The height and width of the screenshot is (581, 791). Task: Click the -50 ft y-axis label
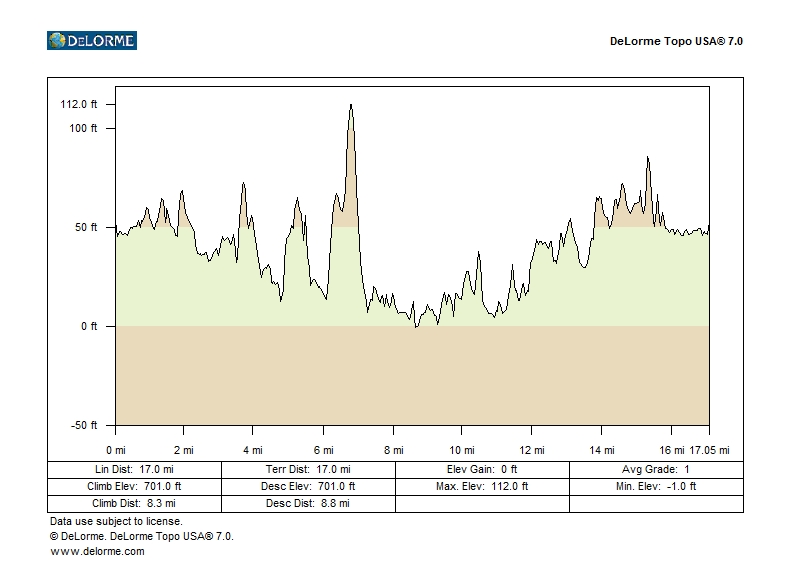pyautogui.click(x=84, y=425)
